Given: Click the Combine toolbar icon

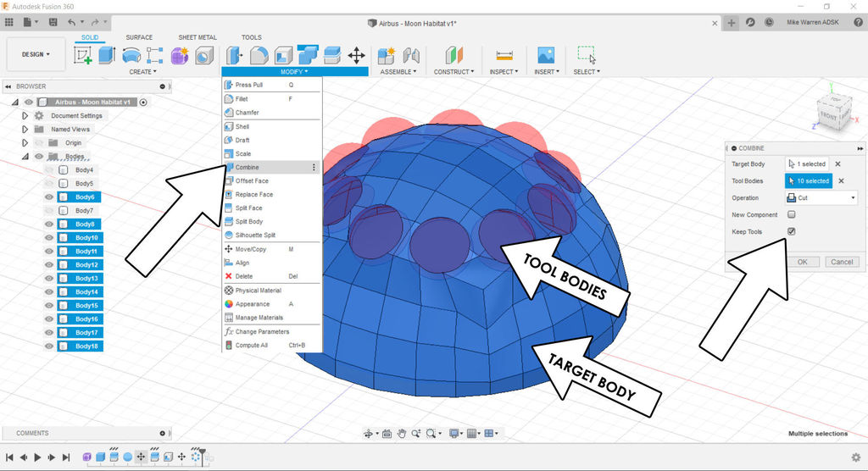Looking at the screenshot, I should 308,55.
